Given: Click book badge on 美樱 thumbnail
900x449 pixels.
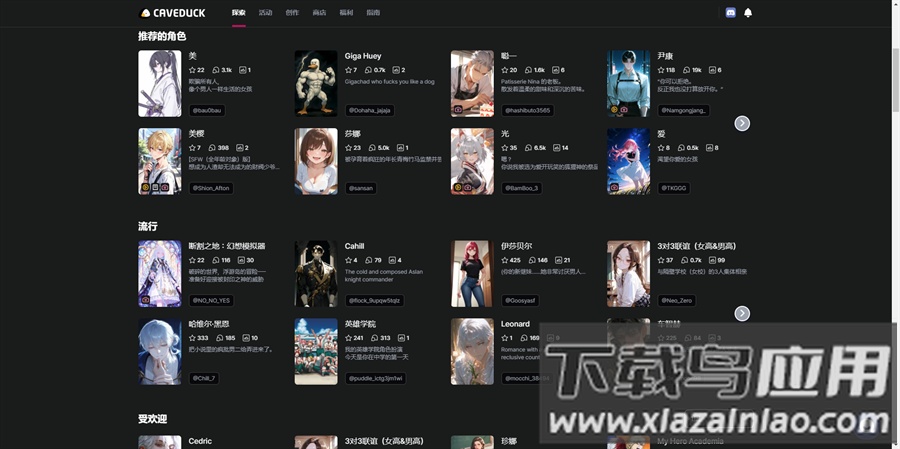Looking at the screenshot, I should [155, 187].
